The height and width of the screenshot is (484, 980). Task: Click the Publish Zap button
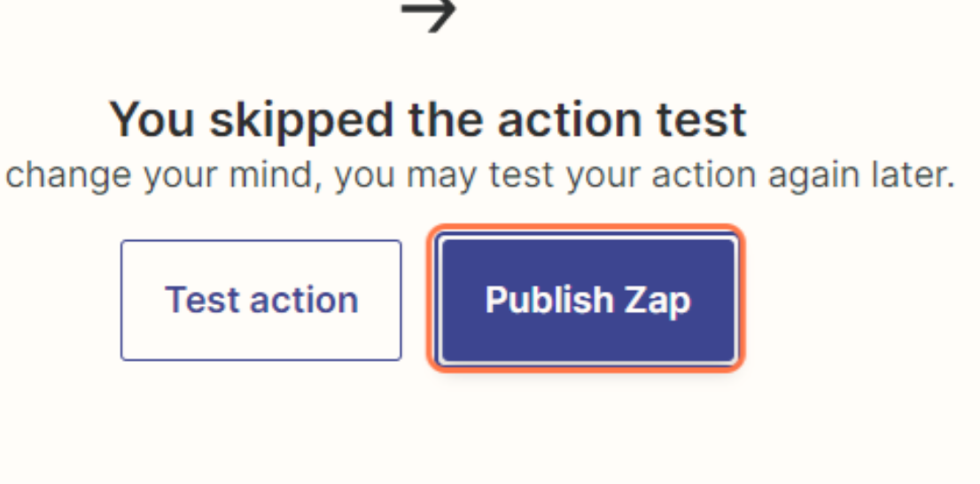point(587,300)
